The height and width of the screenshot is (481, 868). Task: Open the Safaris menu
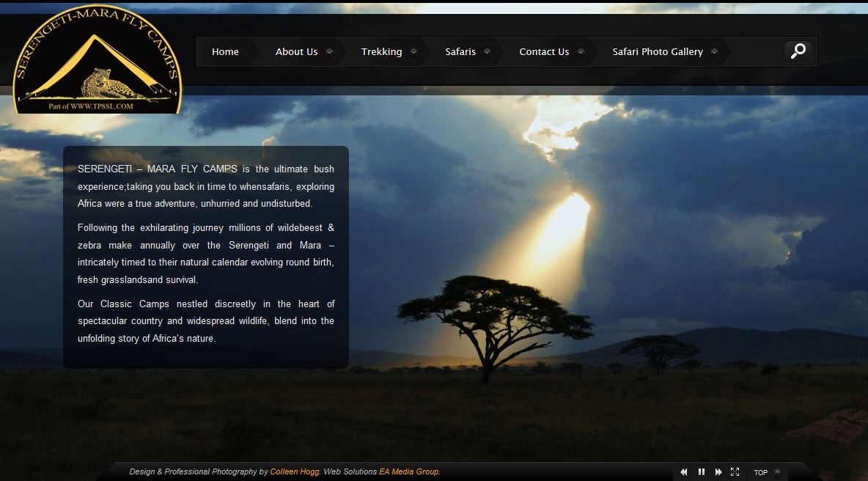(x=460, y=51)
